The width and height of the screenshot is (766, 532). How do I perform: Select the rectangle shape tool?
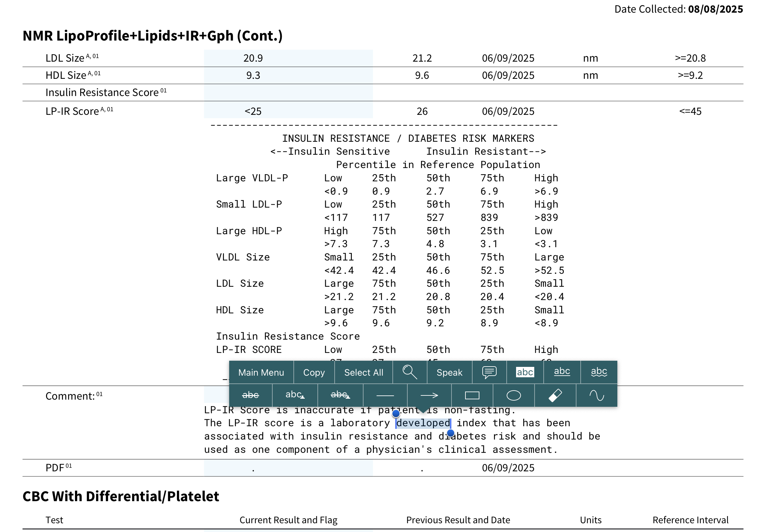[472, 395]
